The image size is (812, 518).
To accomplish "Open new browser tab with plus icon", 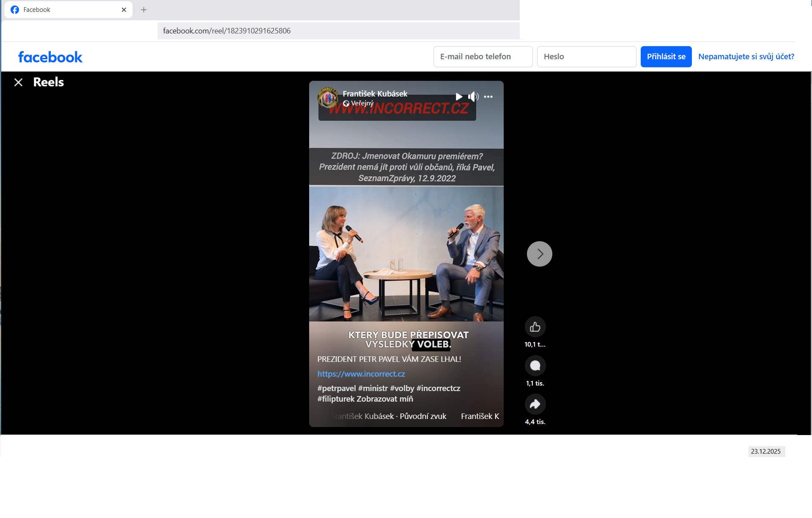I will (x=144, y=10).
